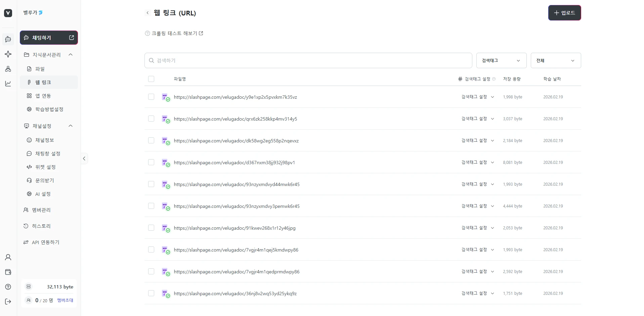Open the user profile icon in left rail
This screenshot has width=644, height=316.
[x=8, y=257]
